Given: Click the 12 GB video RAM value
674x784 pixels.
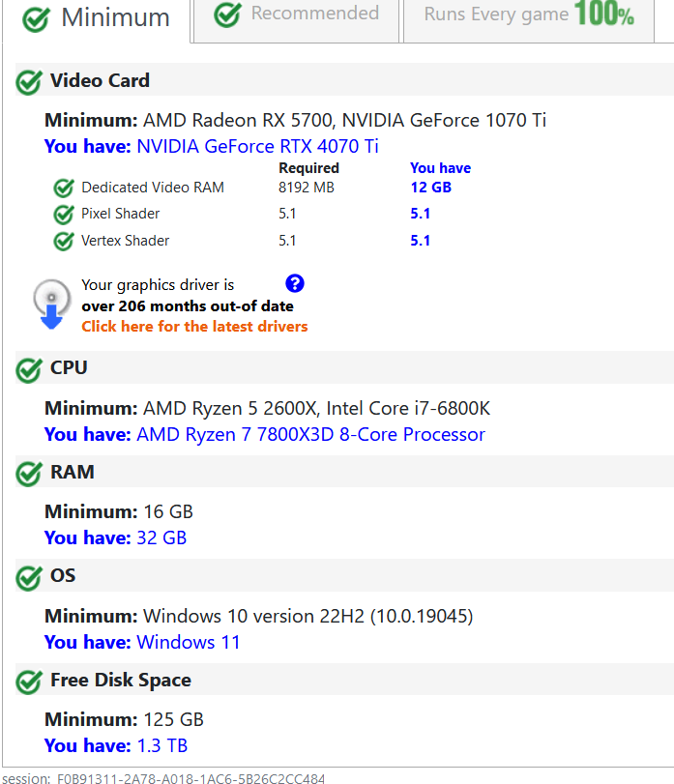Looking at the screenshot, I should [x=431, y=188].
